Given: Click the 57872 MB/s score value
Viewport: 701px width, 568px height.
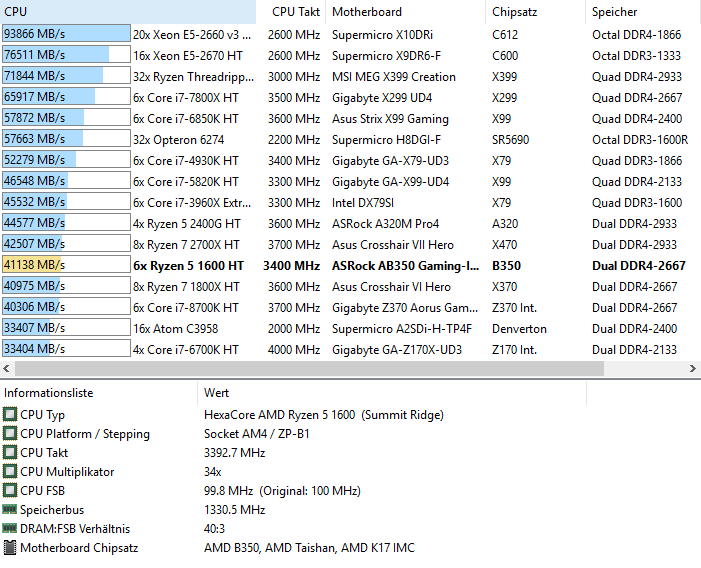Looking at the screenshot, I should [34, 118].
